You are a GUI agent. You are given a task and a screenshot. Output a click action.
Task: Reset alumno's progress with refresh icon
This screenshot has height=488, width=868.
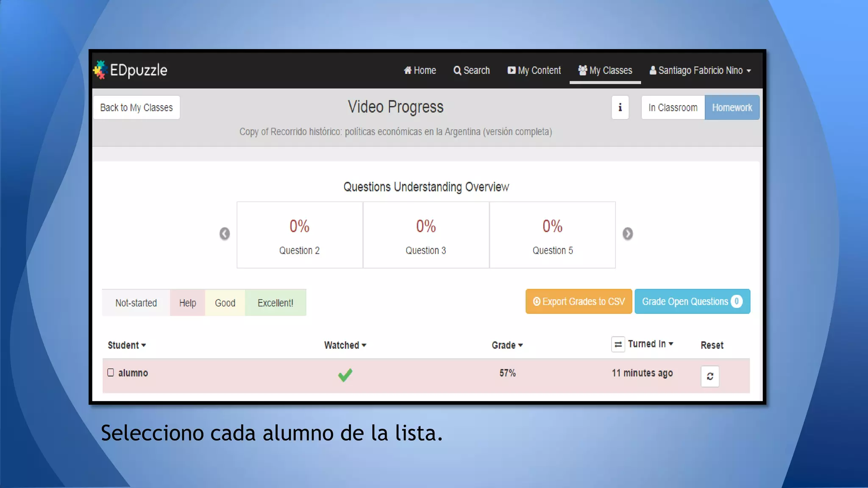click(x=710, y=376)
